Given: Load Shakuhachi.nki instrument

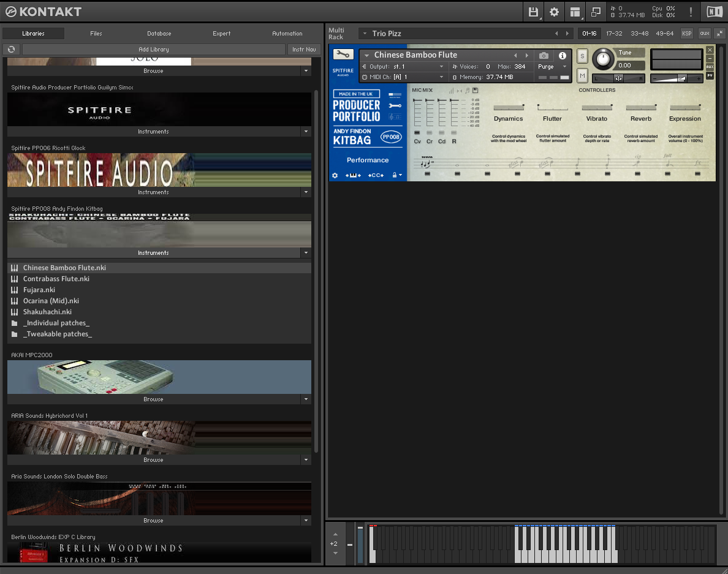Looking at the screenshot, I should pos(47,312).
